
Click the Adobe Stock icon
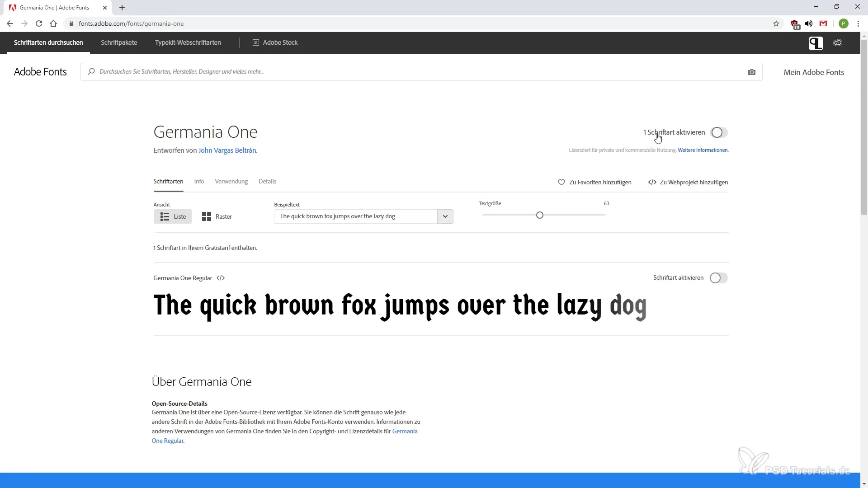tap(255, 42)
